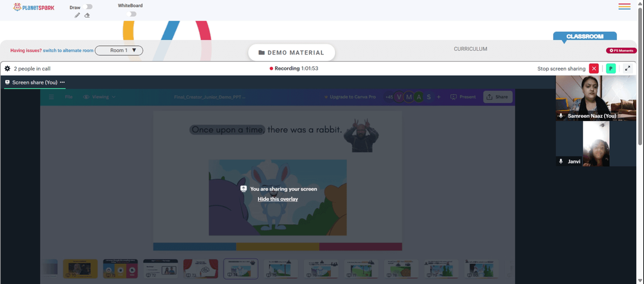Select slide thumbnail 73
Viewport: 644px width, 284px height.
pyautogui.click(x=201, y=269)
